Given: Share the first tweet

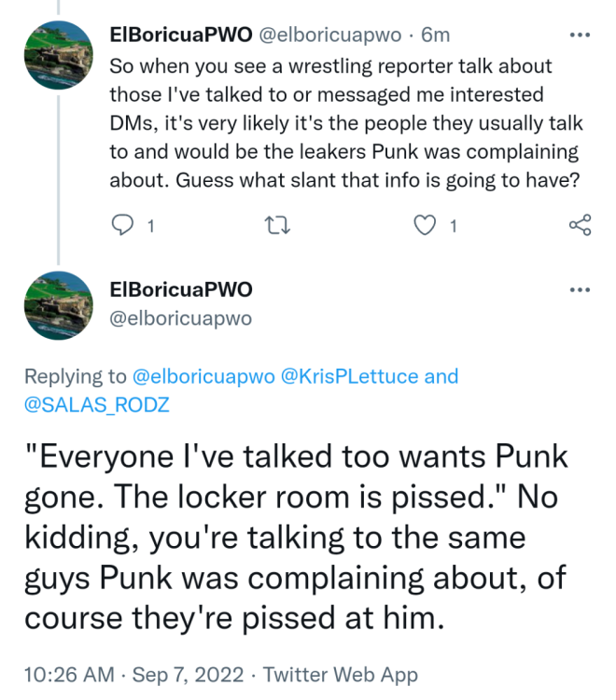Looking at the screenshot, I should [x=580, y=225].
